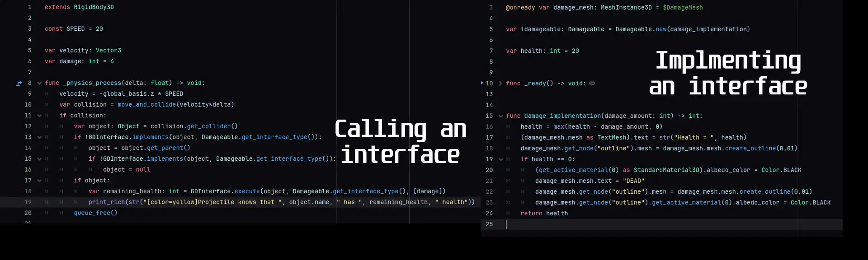Collapse the _physics_process function fold arrow
Screen dimensions: 868x260
tap(39, 84)
